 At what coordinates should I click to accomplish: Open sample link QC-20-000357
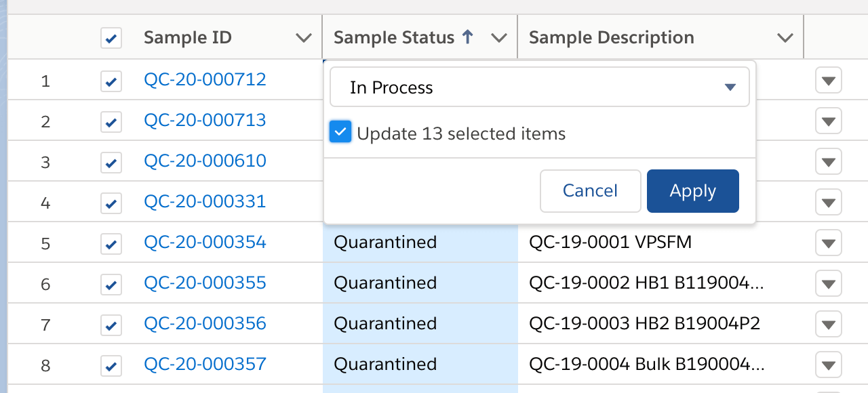click(x=205, y=365)
